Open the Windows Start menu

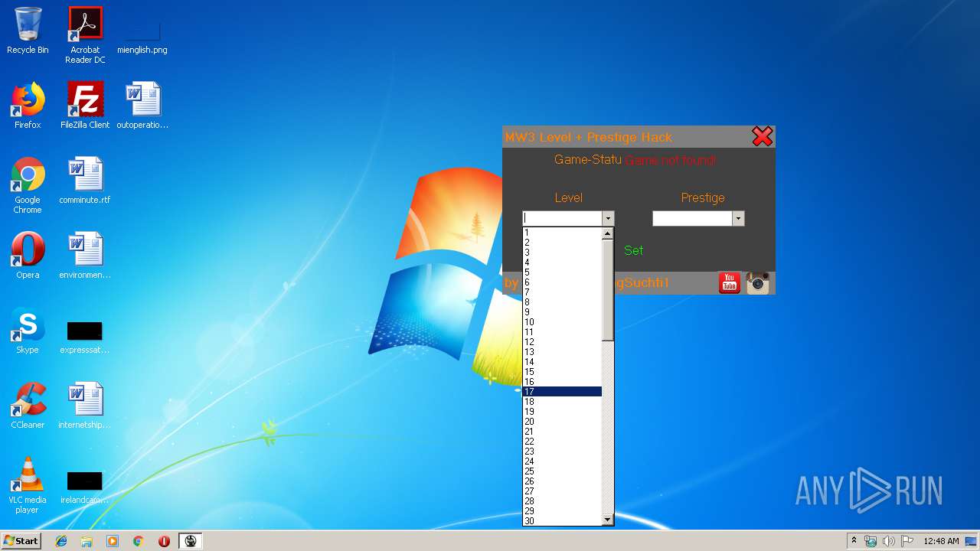(21, 541)
